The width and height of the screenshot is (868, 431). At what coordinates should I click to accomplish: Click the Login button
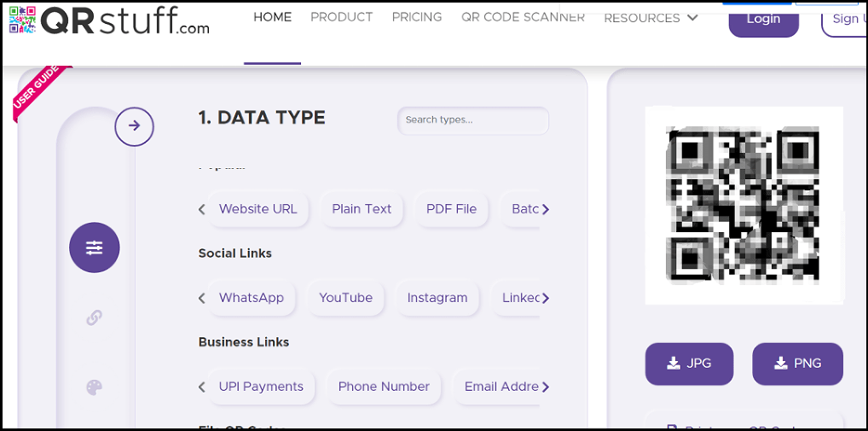click(x=763, y=20)
